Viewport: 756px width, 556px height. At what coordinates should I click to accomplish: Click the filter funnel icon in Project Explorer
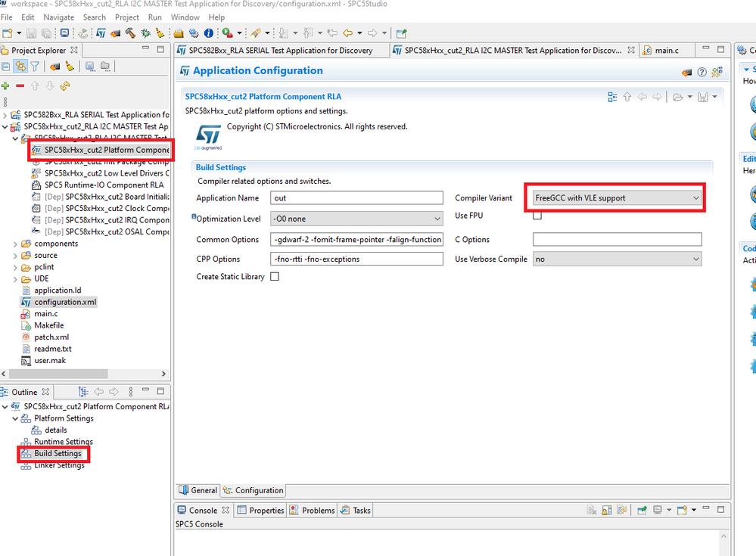tap(35, 67)
